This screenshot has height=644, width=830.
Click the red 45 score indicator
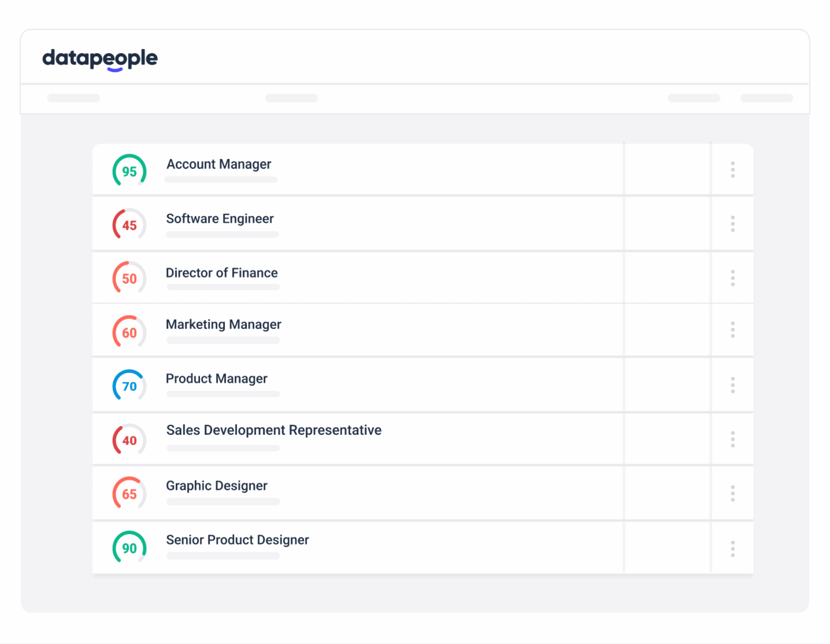[129, 225]
